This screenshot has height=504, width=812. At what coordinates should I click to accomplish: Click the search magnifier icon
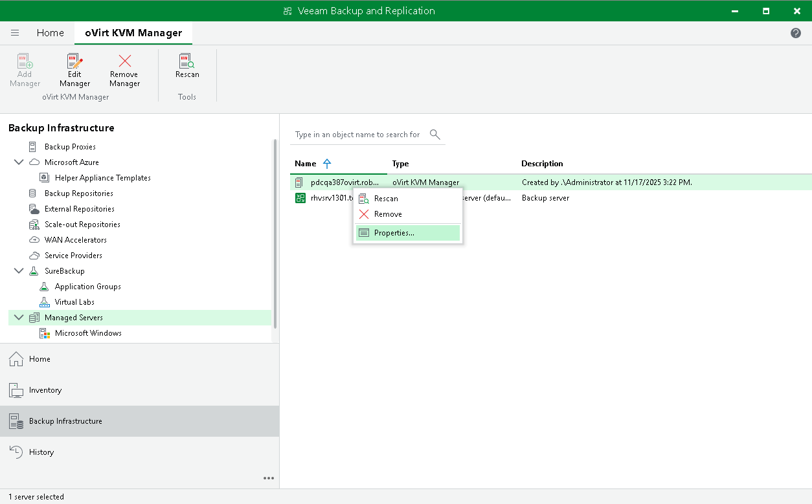click(x=435, y=135)
